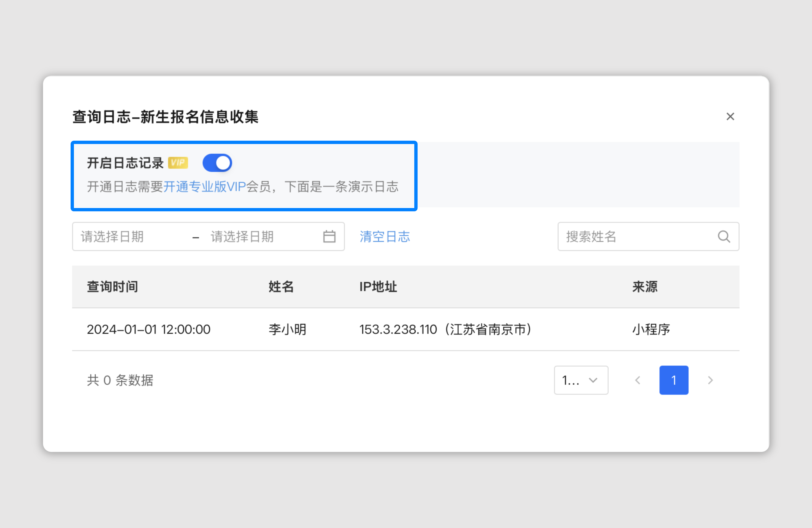Select the 李小明 log row
812x528 pixels.
[287, 329]
